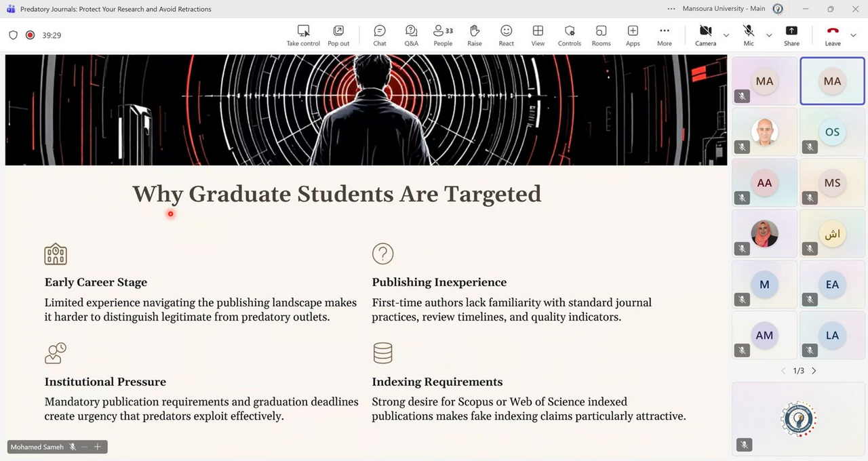Open the Chat panel
Viewport: 868px width, 461px height.
pyautogui.click(x=380, y=35)
